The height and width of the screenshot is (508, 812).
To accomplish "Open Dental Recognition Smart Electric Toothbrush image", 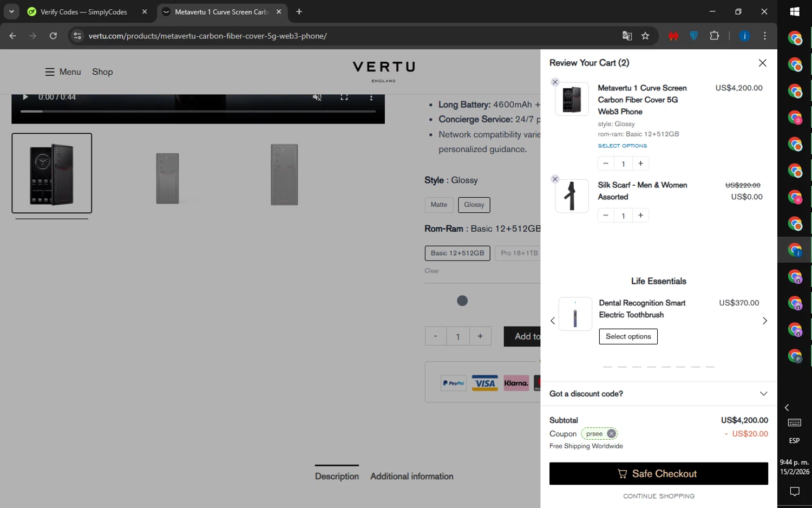I will coord(575,314).
